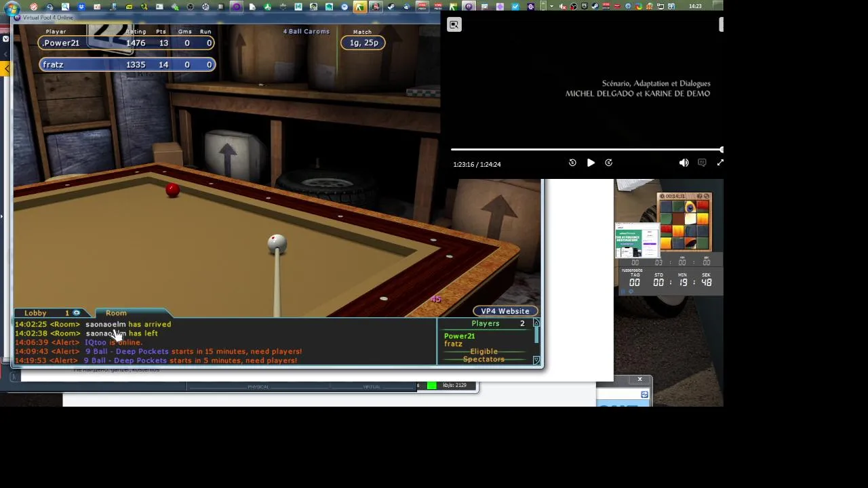Toggle video subtitles icon
The height and width of the screenshot is (488, 868).
(702, 163)
